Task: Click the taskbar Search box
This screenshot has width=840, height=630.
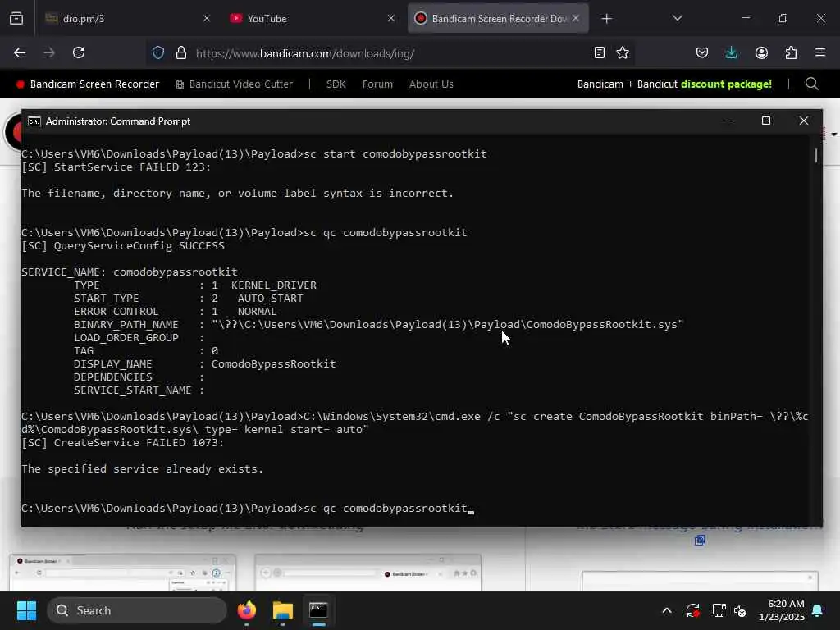Action: 137,610
